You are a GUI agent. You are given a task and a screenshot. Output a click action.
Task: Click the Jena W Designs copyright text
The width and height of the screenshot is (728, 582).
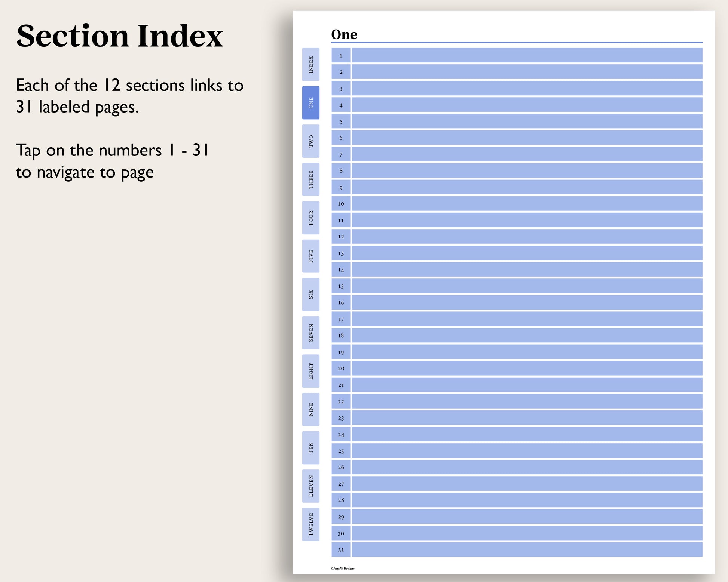click(343, 569)
